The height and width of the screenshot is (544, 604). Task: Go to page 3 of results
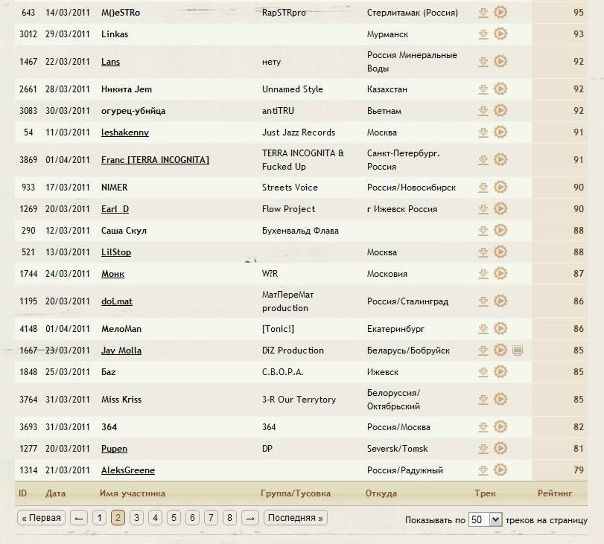point(135,518)
